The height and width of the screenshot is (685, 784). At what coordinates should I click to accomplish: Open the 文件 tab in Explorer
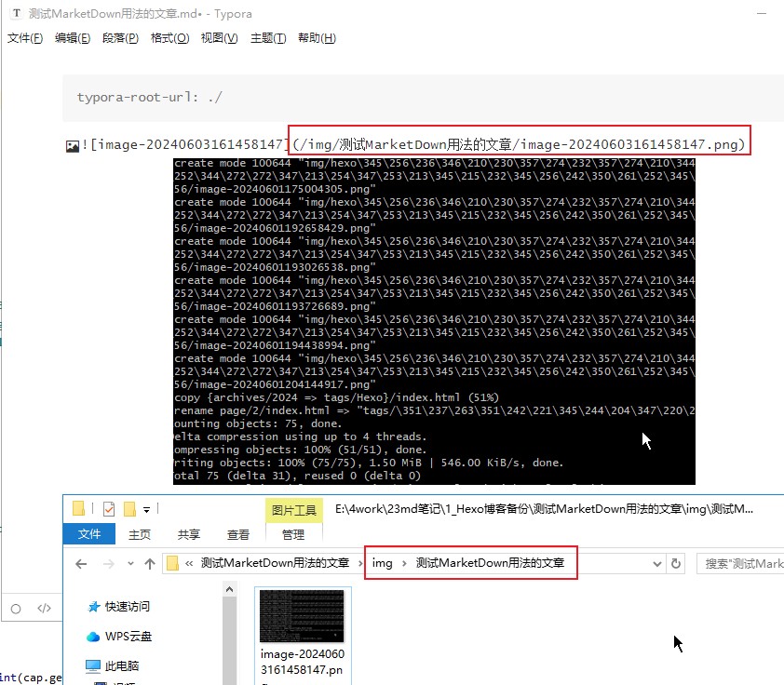click(x=89, y=534)
